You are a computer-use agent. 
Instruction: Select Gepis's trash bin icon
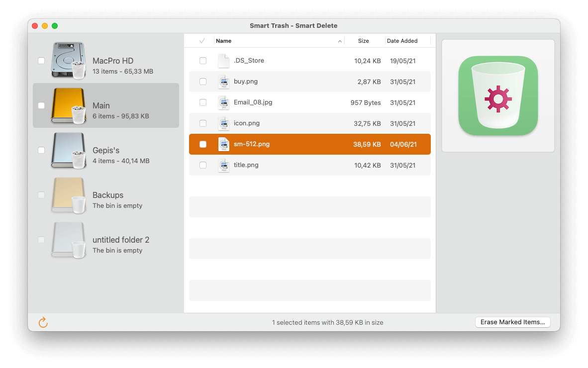coord(68,152)
